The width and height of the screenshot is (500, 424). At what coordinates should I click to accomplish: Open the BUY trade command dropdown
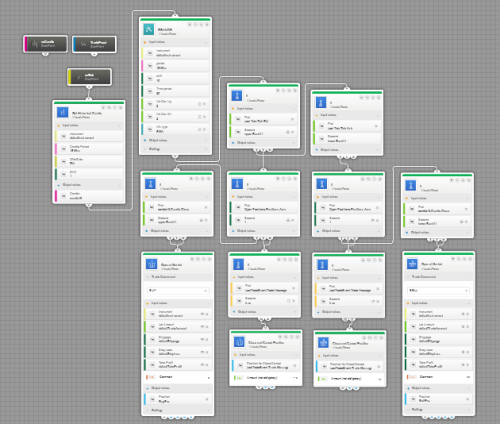[x=178, y=291]
